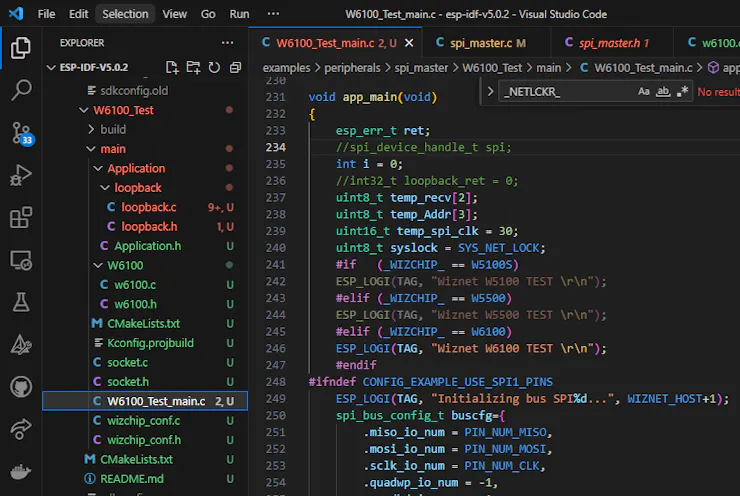Create a new file in Explorer
This screenshot has width=740, height=496.
pos(172,67)
